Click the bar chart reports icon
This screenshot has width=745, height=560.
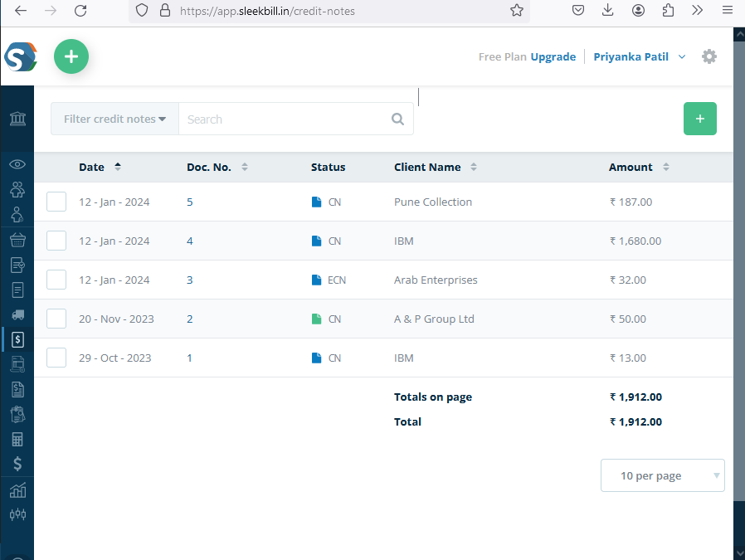click(17, 489)
